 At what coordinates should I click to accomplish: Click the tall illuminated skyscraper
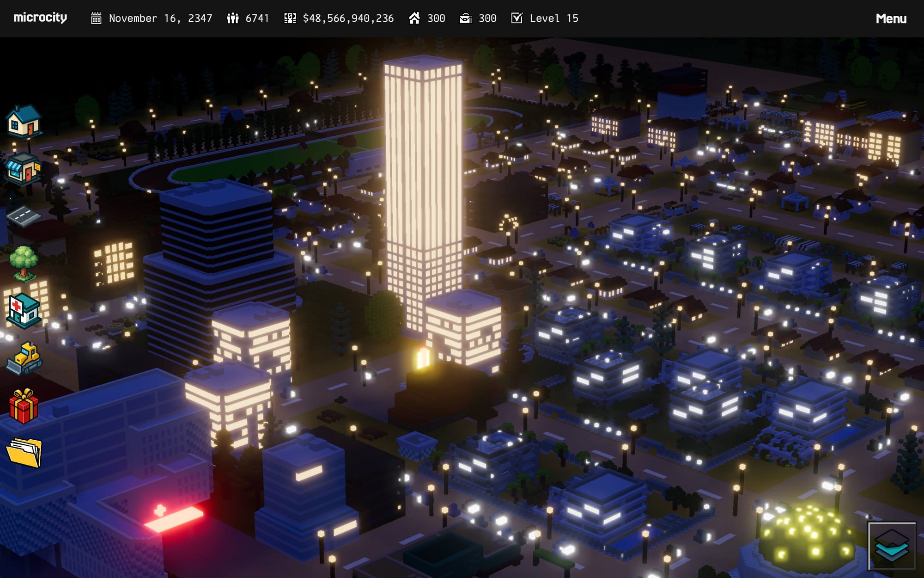(x=422, y=185)
